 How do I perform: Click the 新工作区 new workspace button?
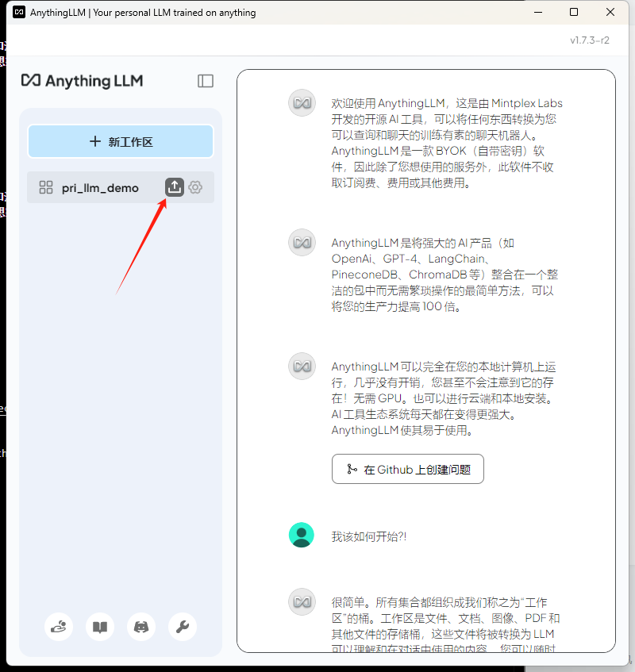pos(121,141)
